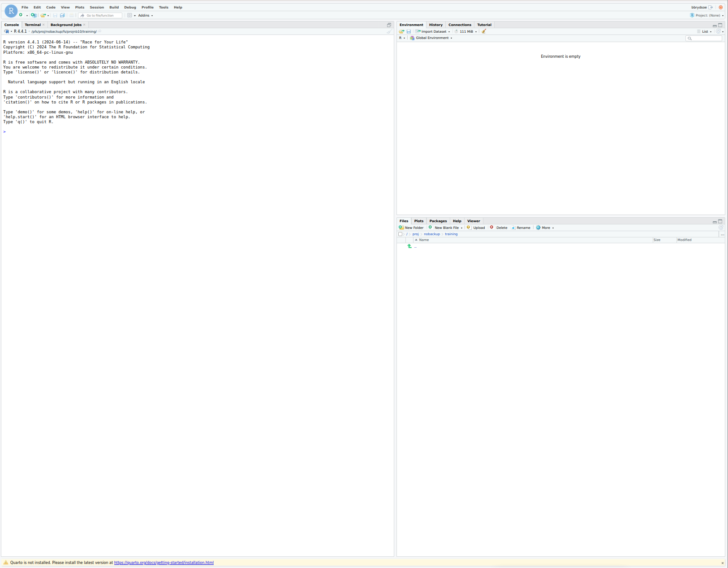
Task: Click the open file folder icon
Action: pos(43,15)
